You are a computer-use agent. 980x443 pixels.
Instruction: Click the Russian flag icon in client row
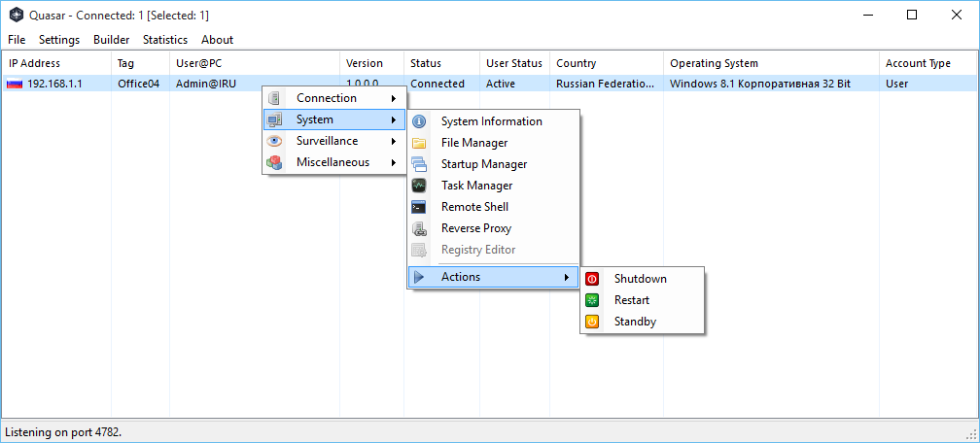[x=15, y=84]
